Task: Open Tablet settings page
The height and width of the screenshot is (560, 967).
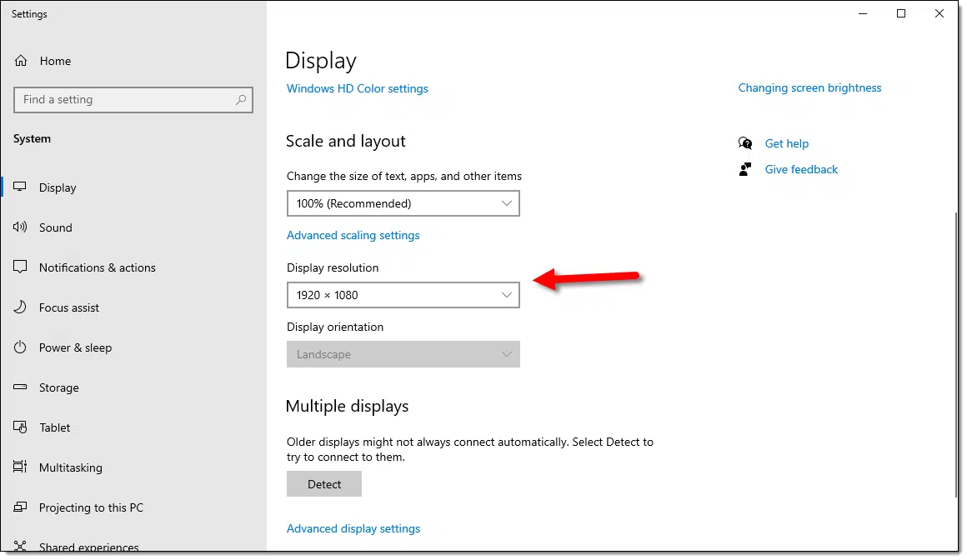Action: [x=55, y=427]
